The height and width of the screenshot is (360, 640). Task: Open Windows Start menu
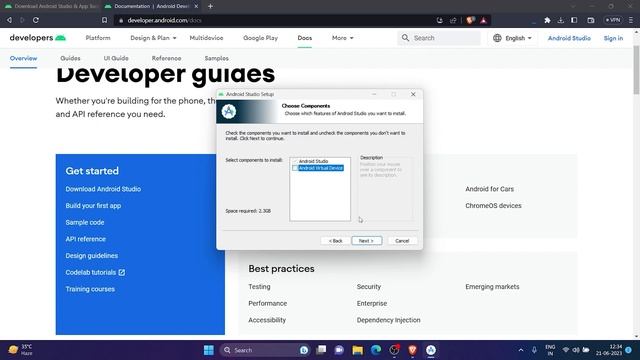pyautogui.click(x=209, y=350)
